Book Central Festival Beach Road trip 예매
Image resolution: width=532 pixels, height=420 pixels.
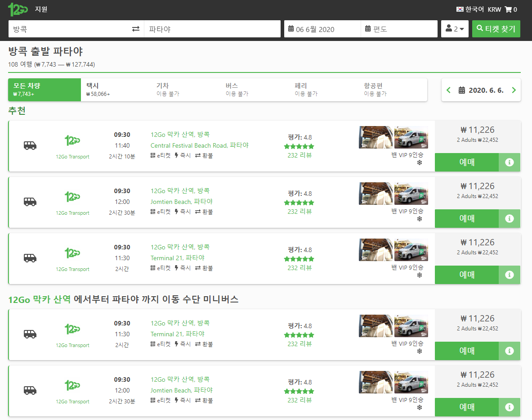(467, 163)
